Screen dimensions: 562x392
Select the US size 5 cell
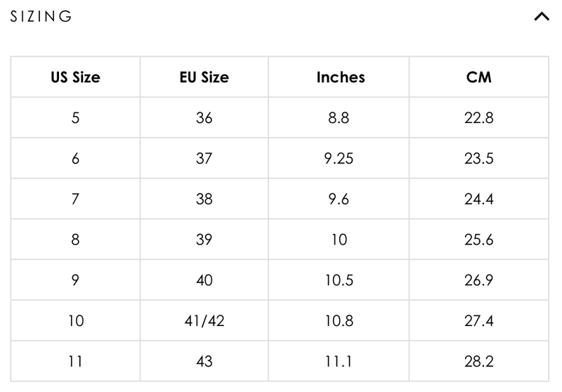pyautogui.click(x=75, y=118)
